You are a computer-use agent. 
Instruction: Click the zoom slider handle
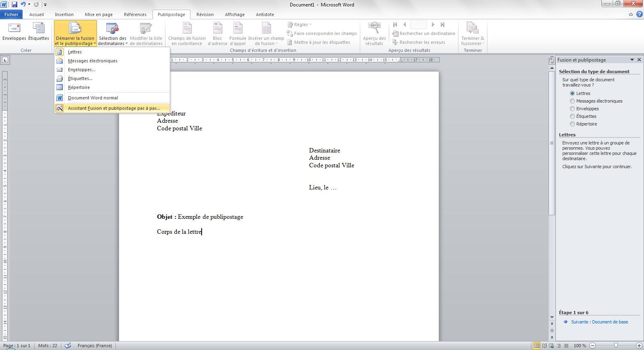coord(616,346)
